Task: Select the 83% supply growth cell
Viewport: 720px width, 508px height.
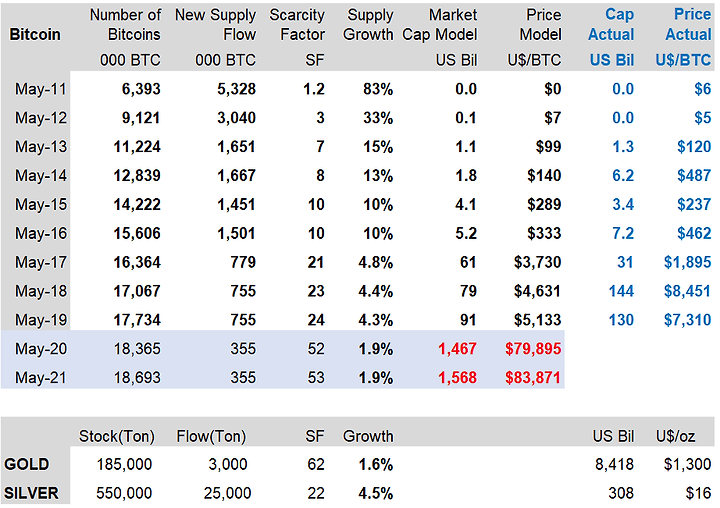Action: coord(377,90)
